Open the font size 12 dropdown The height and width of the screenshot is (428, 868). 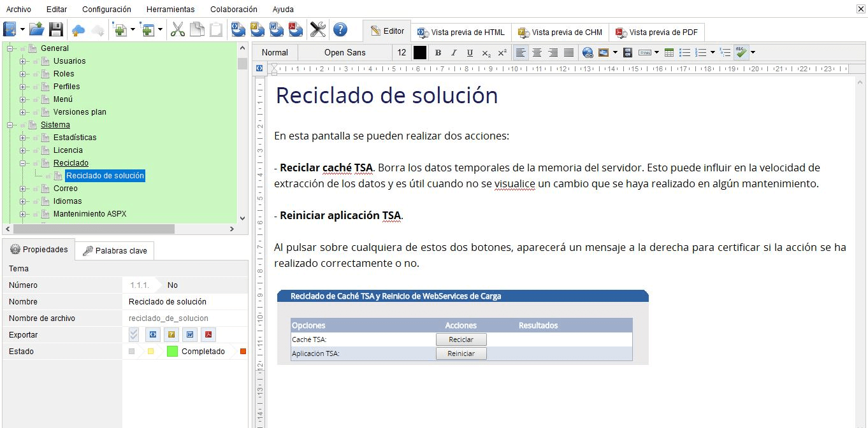[401, 53]
